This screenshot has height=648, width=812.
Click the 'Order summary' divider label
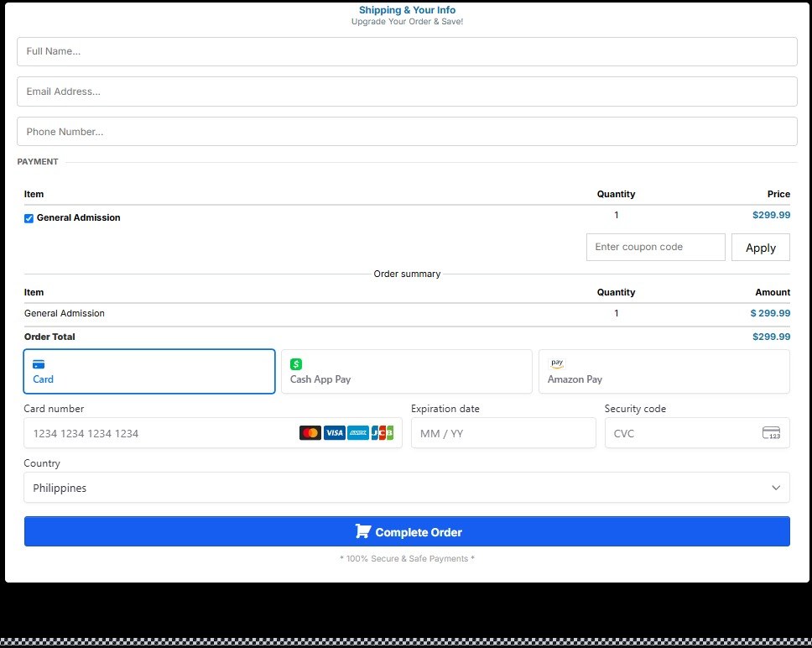[x=407, y=274]
